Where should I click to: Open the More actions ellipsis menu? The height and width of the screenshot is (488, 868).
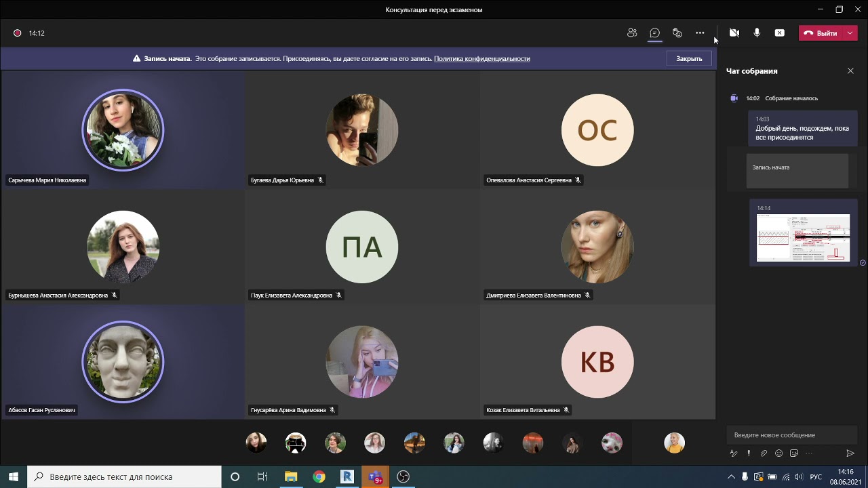(700, 33)
